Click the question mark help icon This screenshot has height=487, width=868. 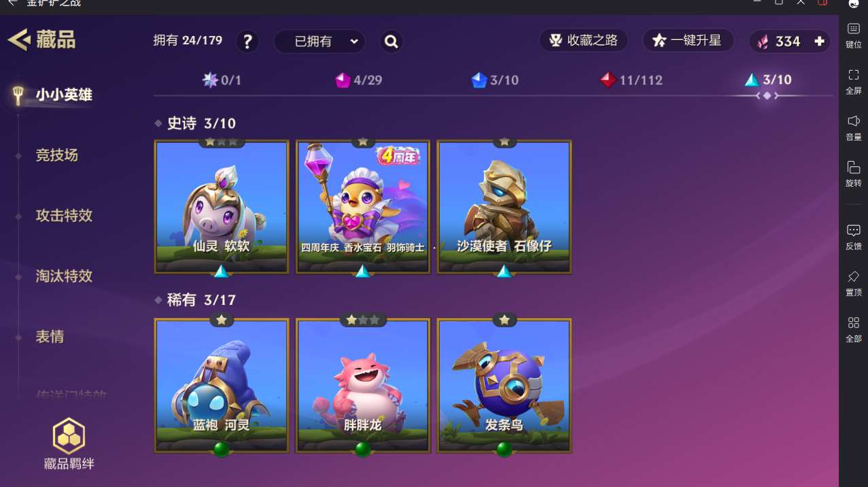coord(247,41)
